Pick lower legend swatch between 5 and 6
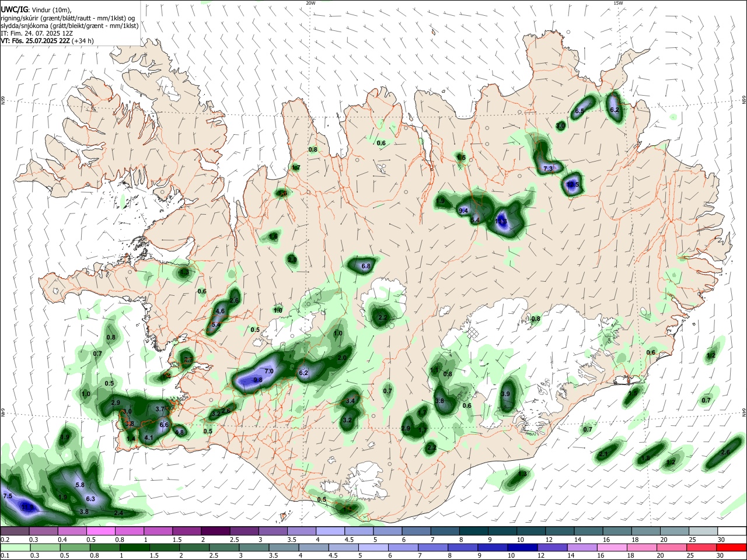 coord(373,547)
